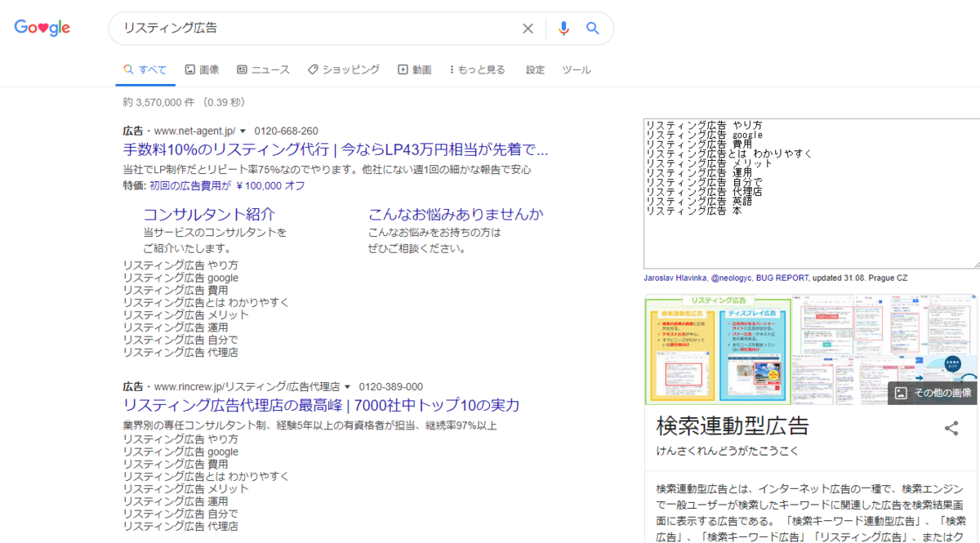This screenshot has width=980, height=543.
Task: Open ad titled リスティング広告代理店の最高峰
Action: [321, 406]
